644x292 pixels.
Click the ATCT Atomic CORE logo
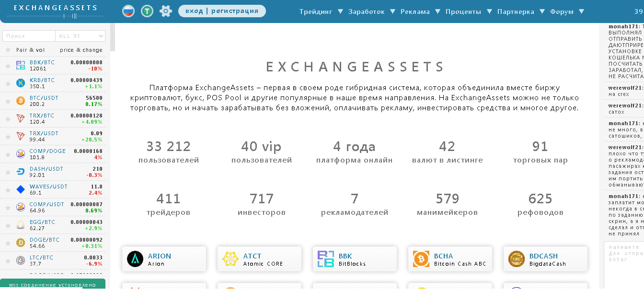coord(230,259)
